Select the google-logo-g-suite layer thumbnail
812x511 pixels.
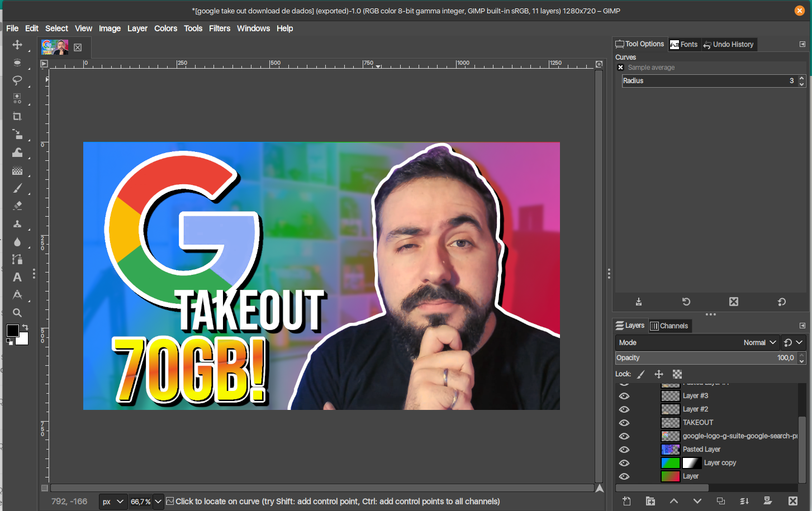pyautogui.click(x=670, y=436)
